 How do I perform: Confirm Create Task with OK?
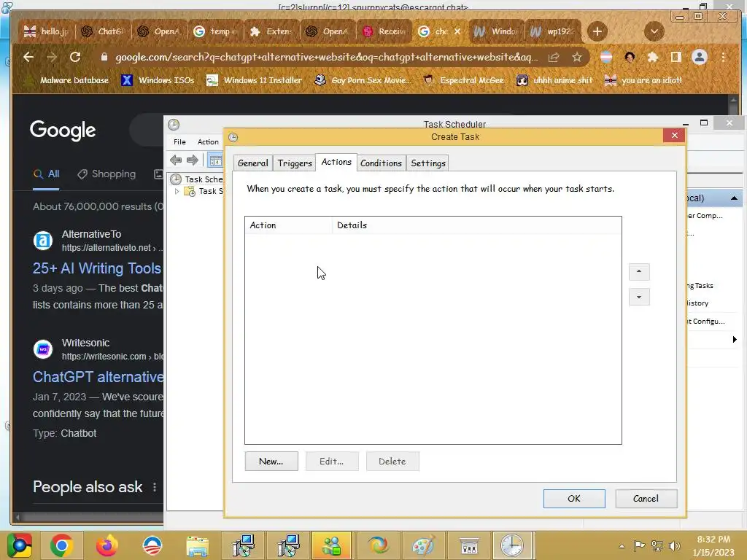574,499
